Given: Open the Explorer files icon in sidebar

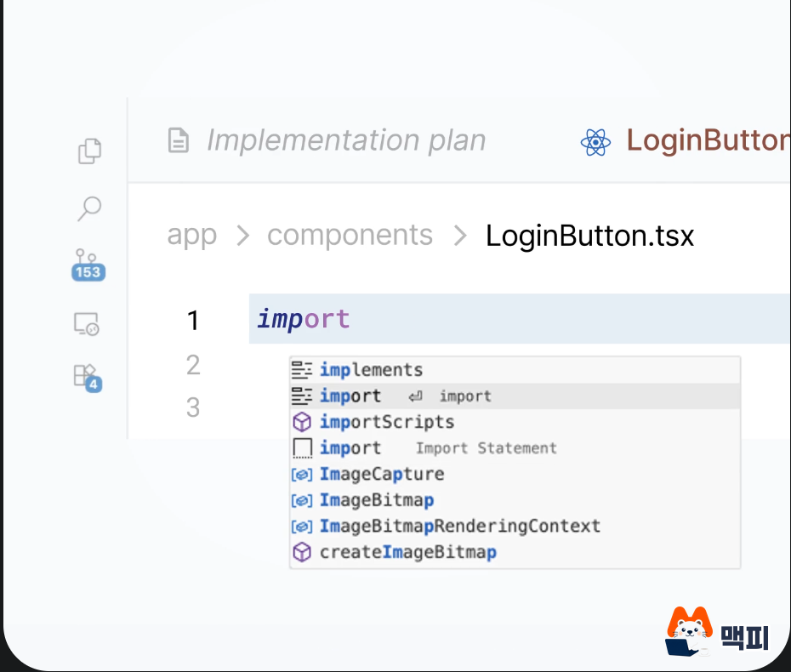Looking at the screenshot, I should tap(90, 151).
